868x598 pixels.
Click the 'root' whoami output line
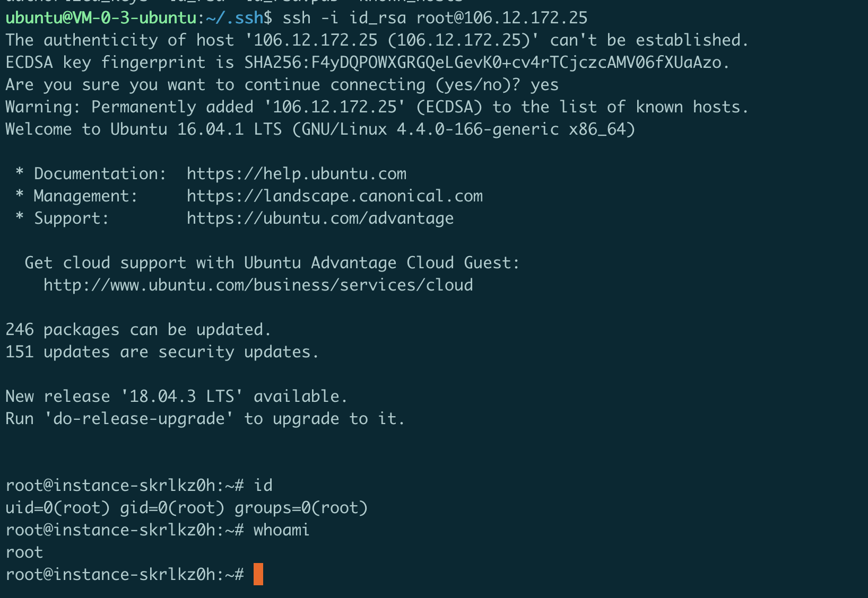(24, 552)
